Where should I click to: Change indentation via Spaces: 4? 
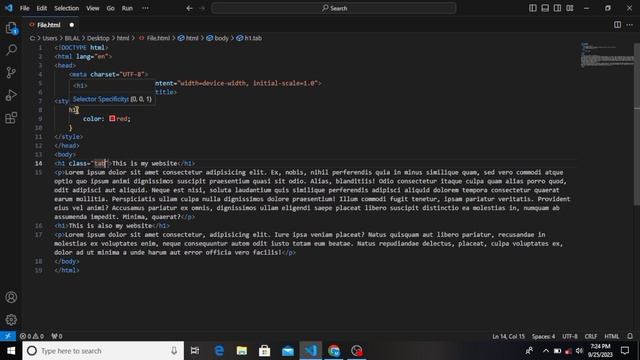543,336
